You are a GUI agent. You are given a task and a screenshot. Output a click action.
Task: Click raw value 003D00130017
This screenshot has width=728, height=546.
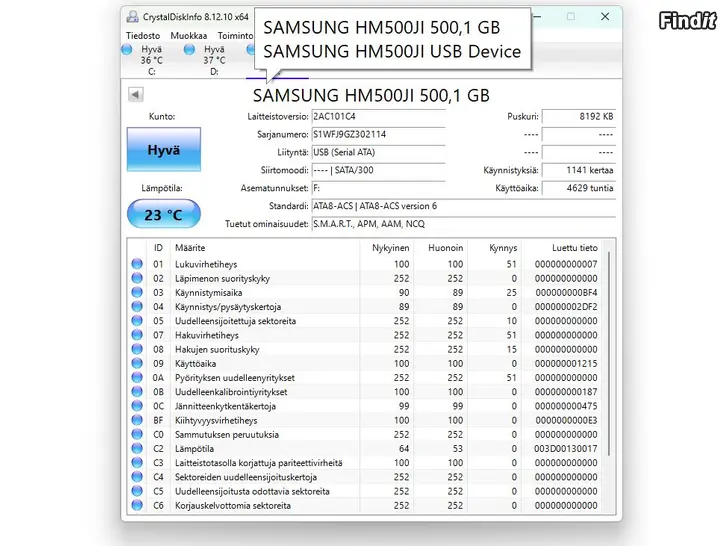566,448
